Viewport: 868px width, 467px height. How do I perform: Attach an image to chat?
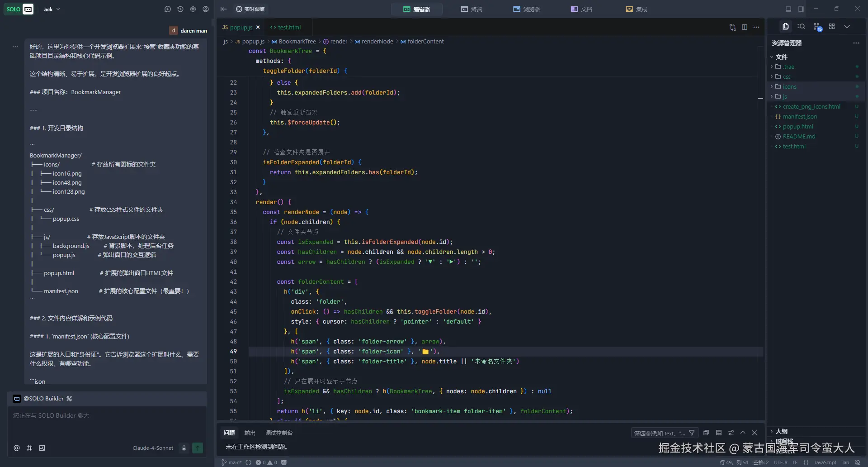42,448
